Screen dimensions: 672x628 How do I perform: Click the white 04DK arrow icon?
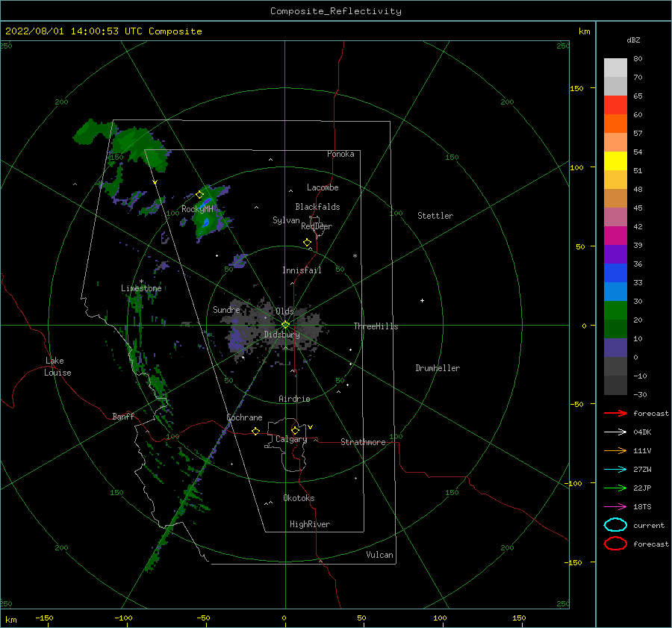click(x=615, y=432)
